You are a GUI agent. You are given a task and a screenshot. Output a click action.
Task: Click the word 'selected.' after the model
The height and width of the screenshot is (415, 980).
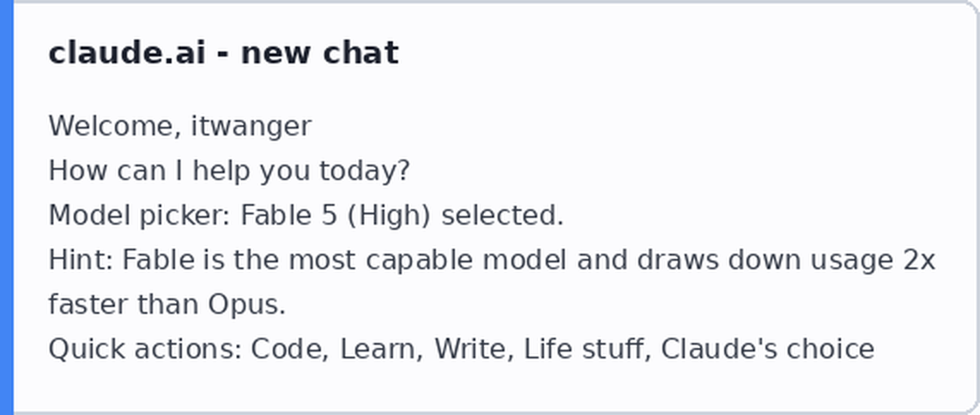pos(503,216)
